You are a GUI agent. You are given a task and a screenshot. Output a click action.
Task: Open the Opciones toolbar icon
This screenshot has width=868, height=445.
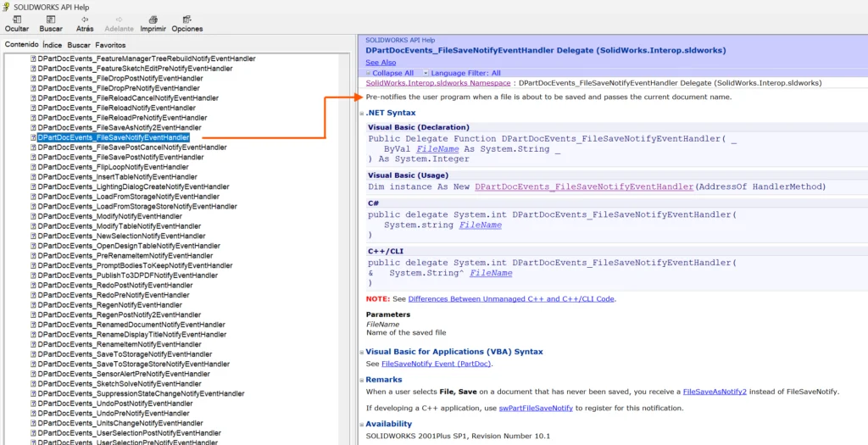pyautogui.click(x=187, y=19)
